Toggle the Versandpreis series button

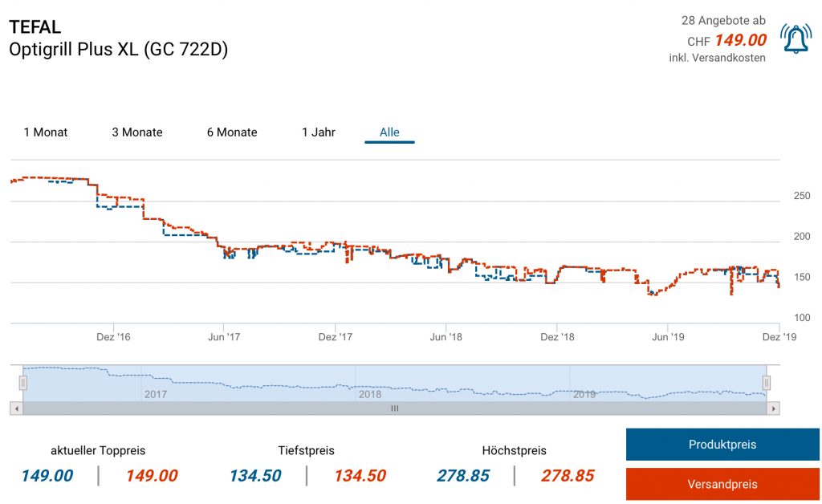tap(722, 484)
